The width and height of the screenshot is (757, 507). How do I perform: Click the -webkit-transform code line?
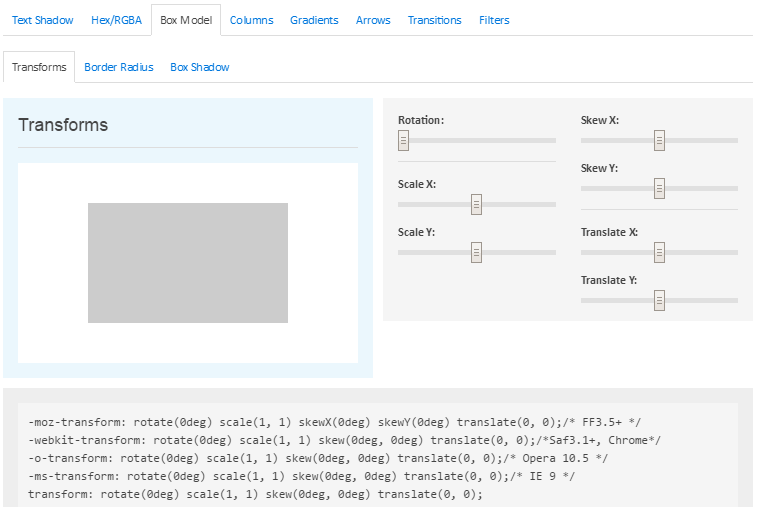344,440
